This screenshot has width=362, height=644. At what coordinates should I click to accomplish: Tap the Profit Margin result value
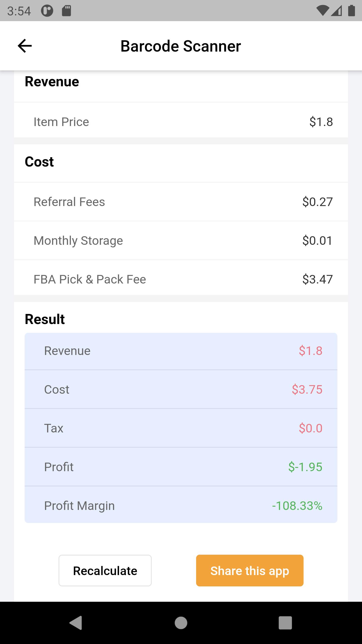click(x=297, y=506)
